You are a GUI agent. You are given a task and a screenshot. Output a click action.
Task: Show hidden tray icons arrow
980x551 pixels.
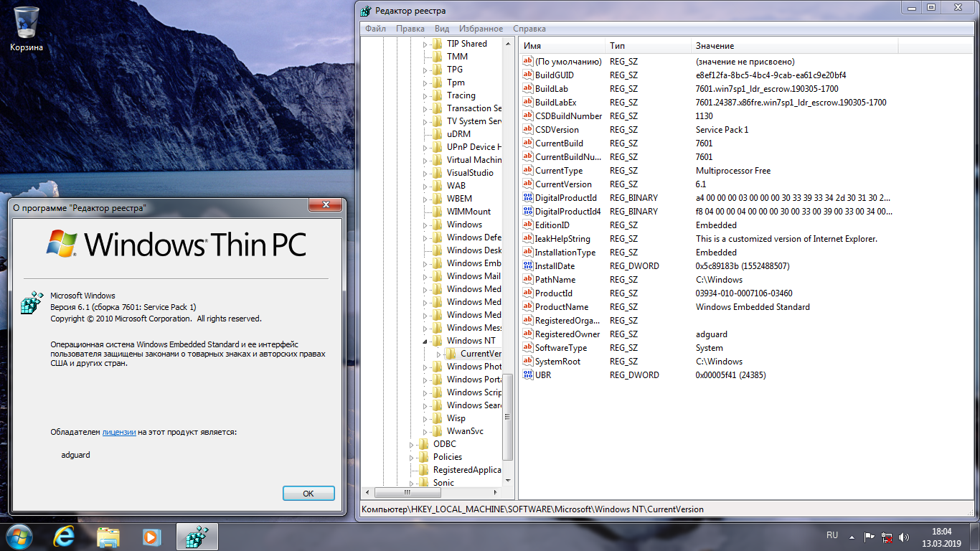click(x=852, y=537)
